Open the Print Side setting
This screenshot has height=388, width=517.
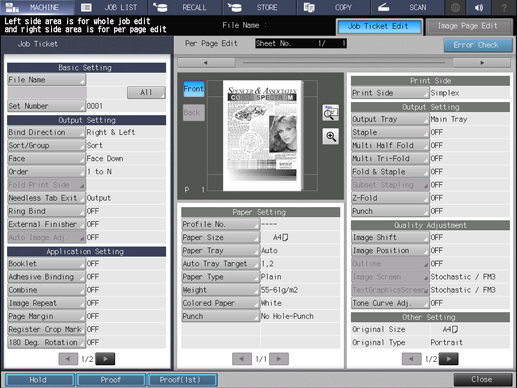pyautogui.click(x=390, y=93)
